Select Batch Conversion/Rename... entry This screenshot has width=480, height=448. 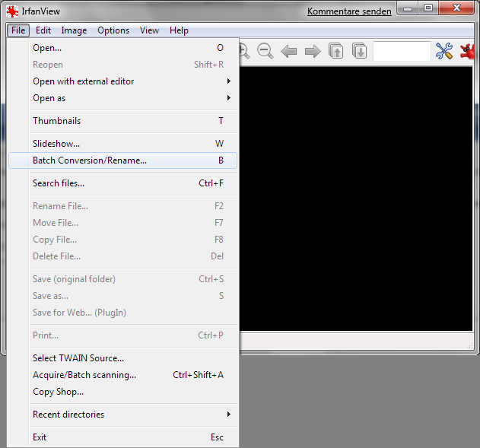[x=122, y=160]
